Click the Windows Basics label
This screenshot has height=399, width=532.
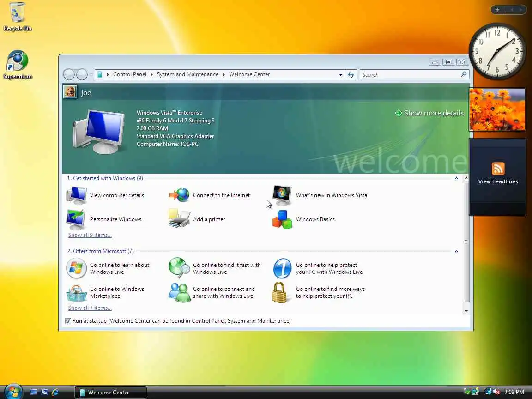click(x=315, y=219)
